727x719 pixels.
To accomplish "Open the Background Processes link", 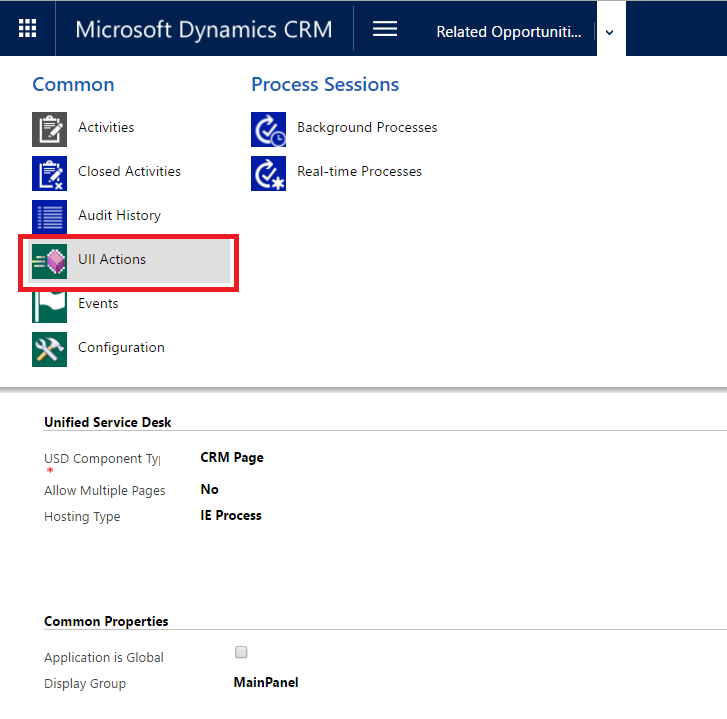I will tap(367, 128).
